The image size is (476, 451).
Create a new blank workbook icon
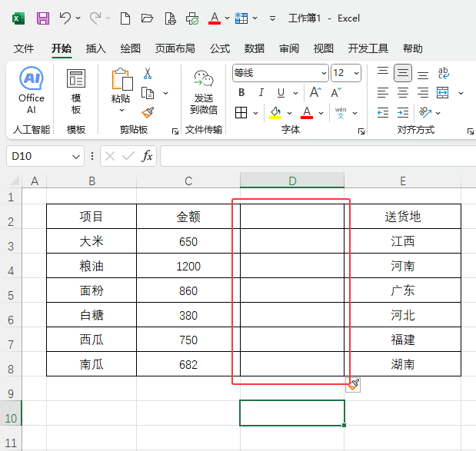(125, 18)
